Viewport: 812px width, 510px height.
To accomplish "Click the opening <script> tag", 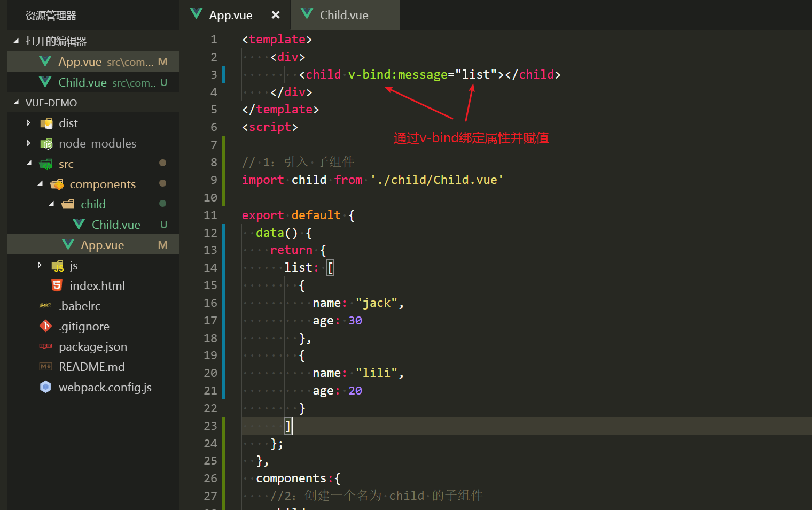I will pyautogui.click(x=270, y=127).
